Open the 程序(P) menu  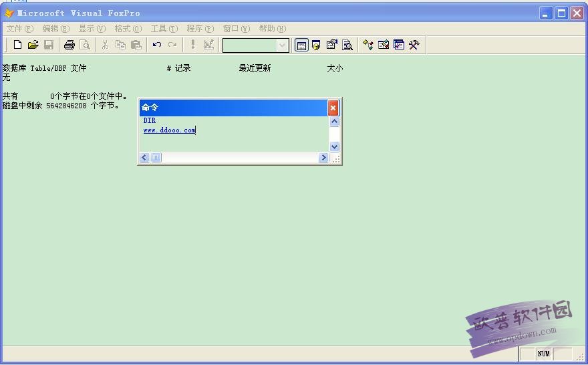(200, 29)
